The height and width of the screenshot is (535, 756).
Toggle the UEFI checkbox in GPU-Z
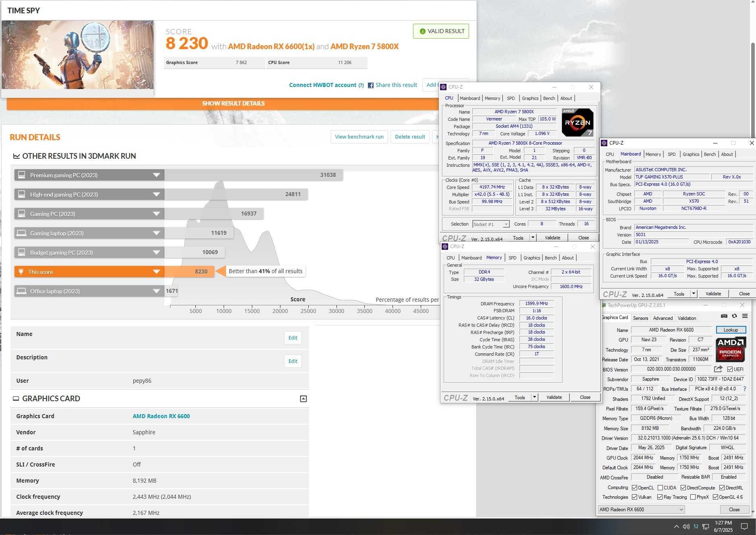click(730, 369)
